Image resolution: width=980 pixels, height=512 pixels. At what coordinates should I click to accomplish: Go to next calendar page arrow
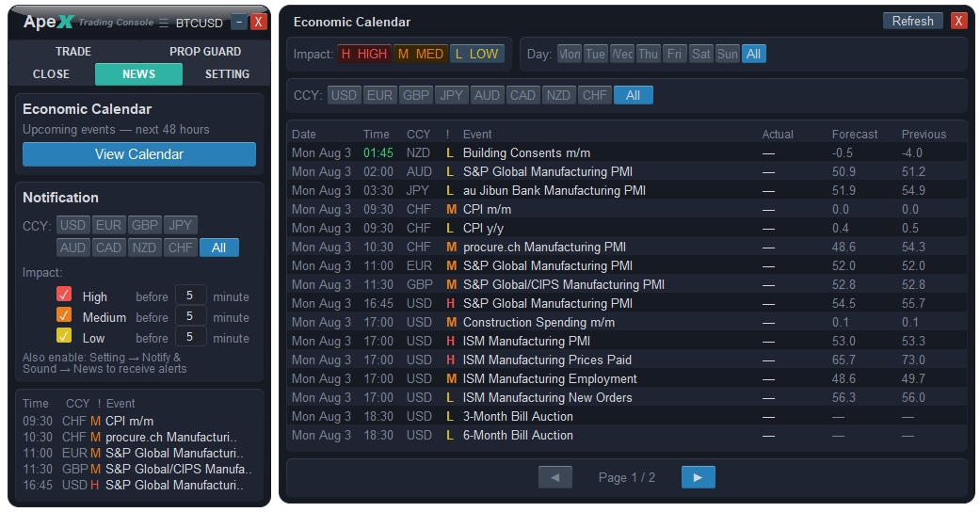click(699, 477)
